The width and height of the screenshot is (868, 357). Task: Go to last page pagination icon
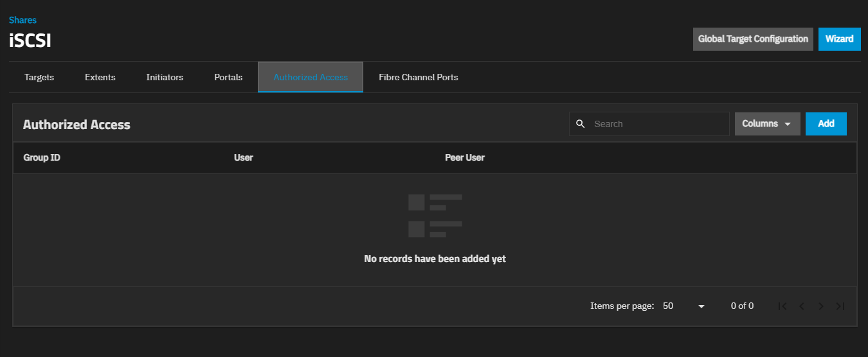pos(840,306)
